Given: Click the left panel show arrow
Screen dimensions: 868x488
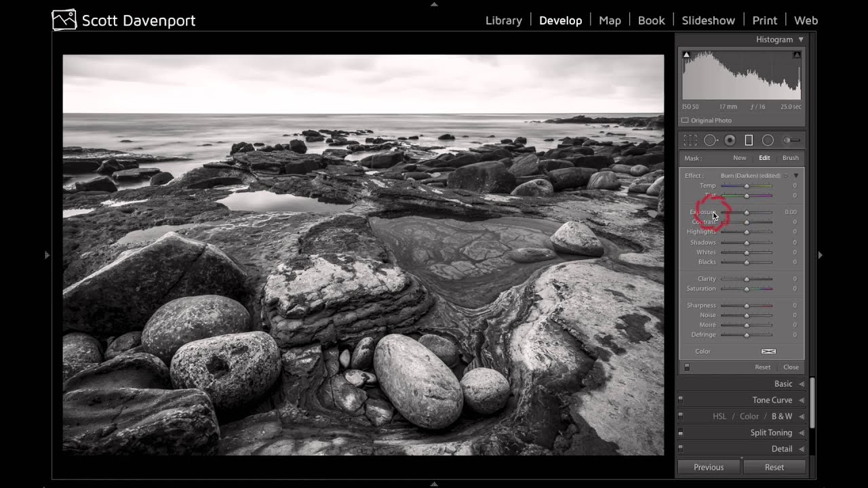Looking at the screenshot, I should (47, 256).
